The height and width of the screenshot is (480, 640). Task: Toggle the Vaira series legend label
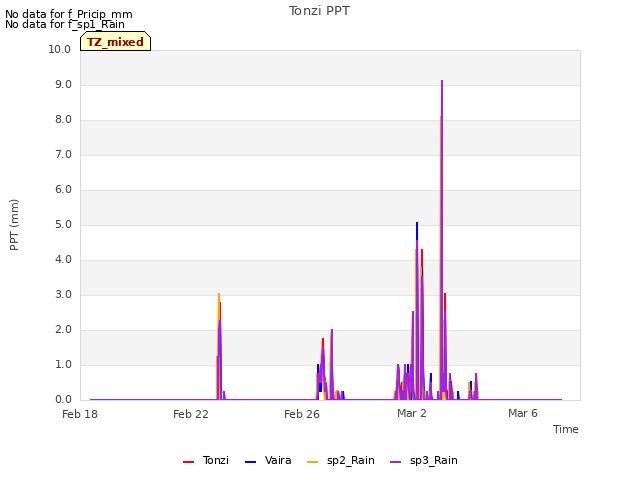pyautogui.click(x=278, y=460)
